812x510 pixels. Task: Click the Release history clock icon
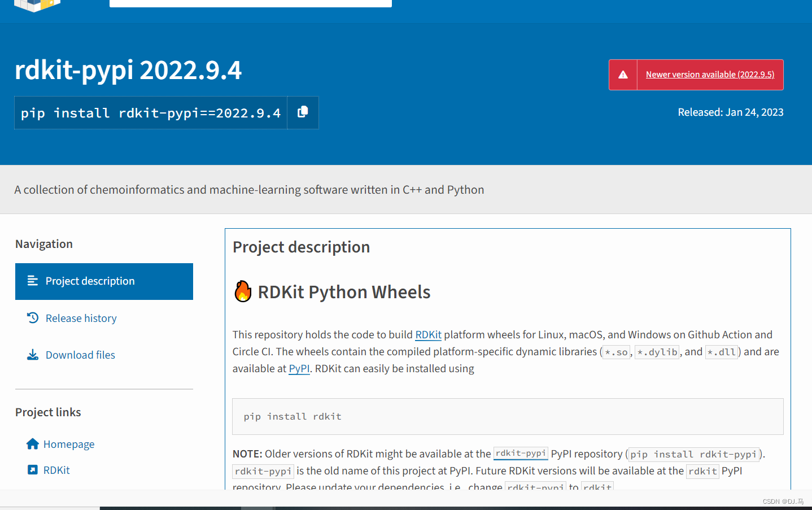(33, 318)
